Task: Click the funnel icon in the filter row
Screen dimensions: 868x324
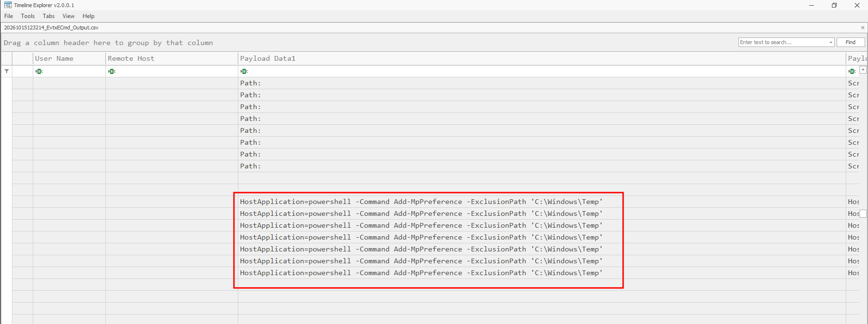Action: pos(7,71)
